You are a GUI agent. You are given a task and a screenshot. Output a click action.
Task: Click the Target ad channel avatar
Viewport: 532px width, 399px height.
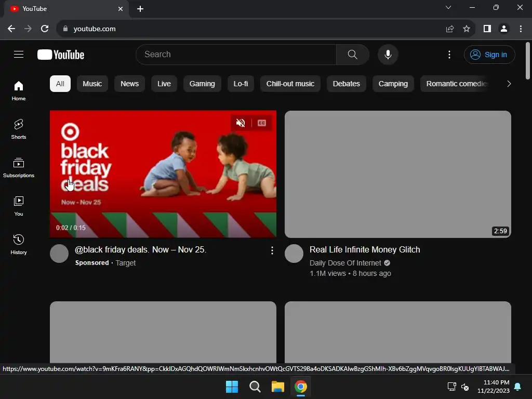(x=59, y=254)
